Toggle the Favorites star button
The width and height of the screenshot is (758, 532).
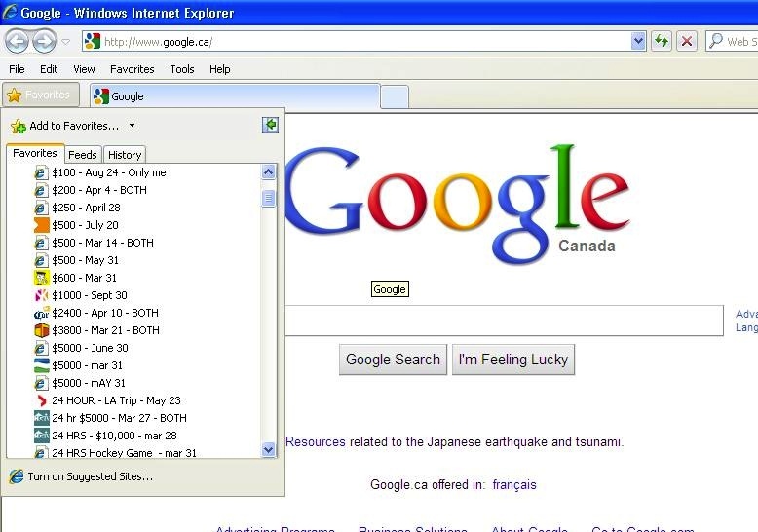(x=40, y=95)
